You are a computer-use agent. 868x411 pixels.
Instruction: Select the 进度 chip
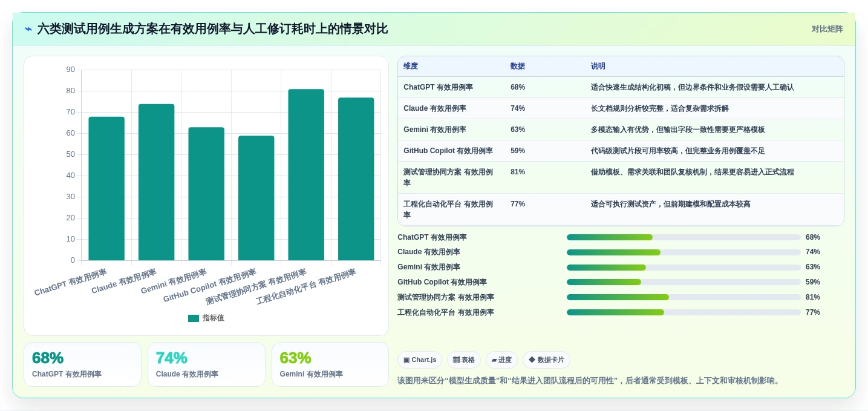tap(501, 360)
